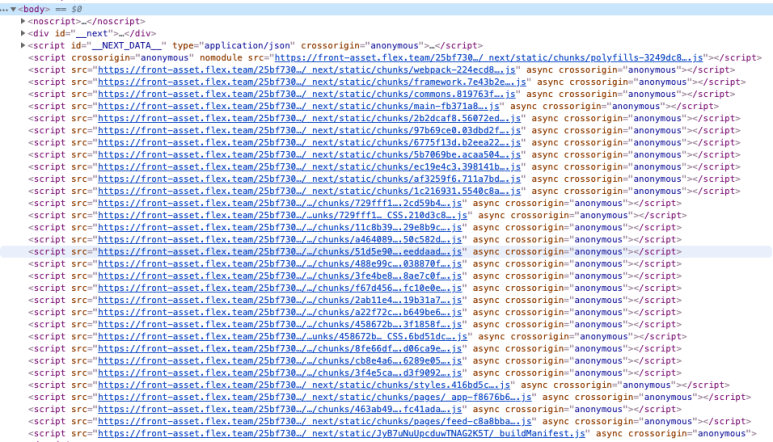Click the main-fb371a8 script source link
773x442 pixels.
[300, 106]
